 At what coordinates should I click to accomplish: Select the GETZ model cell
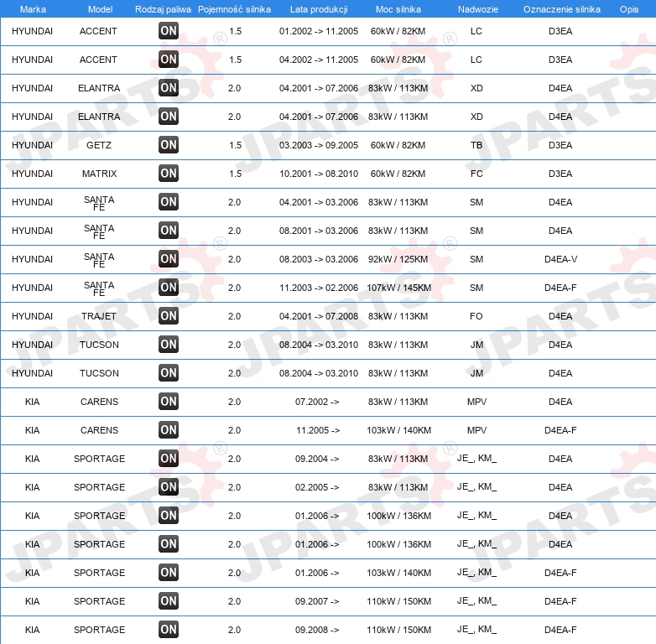99,145
